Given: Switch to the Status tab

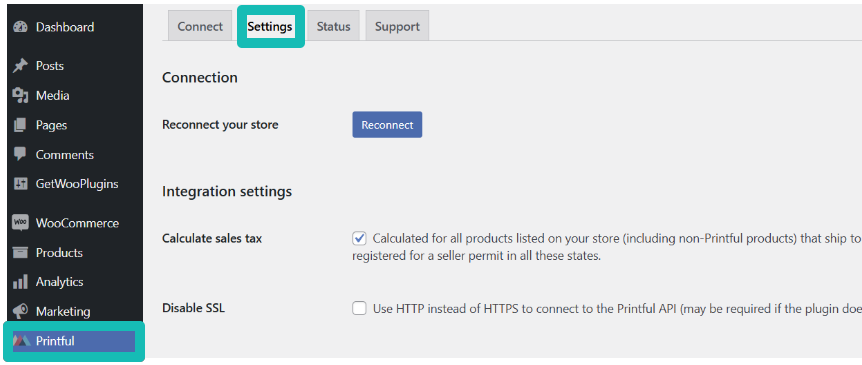Looking at the screenshot, I should click(333, 26).
